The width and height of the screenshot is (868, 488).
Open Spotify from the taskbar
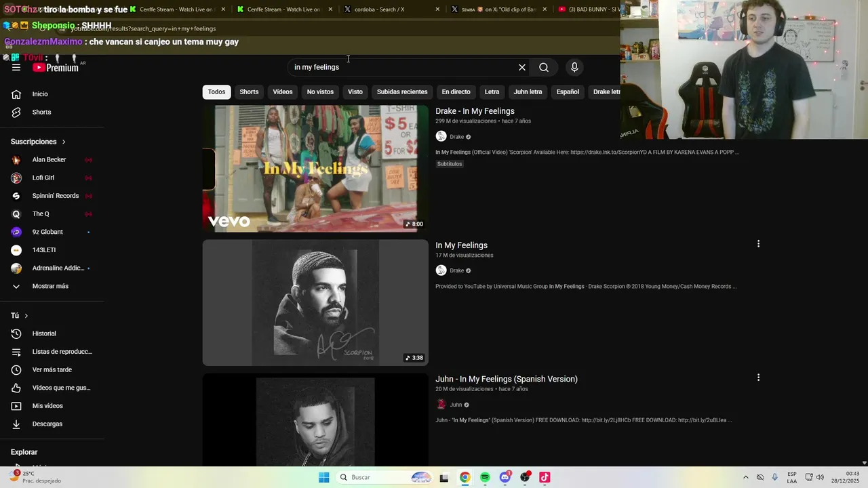point(485,477)
